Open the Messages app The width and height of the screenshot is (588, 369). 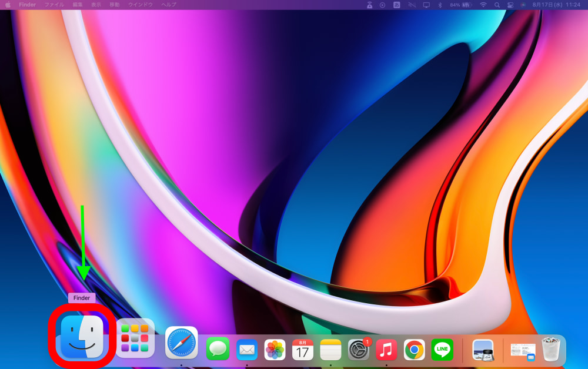[x=218, y=349]
